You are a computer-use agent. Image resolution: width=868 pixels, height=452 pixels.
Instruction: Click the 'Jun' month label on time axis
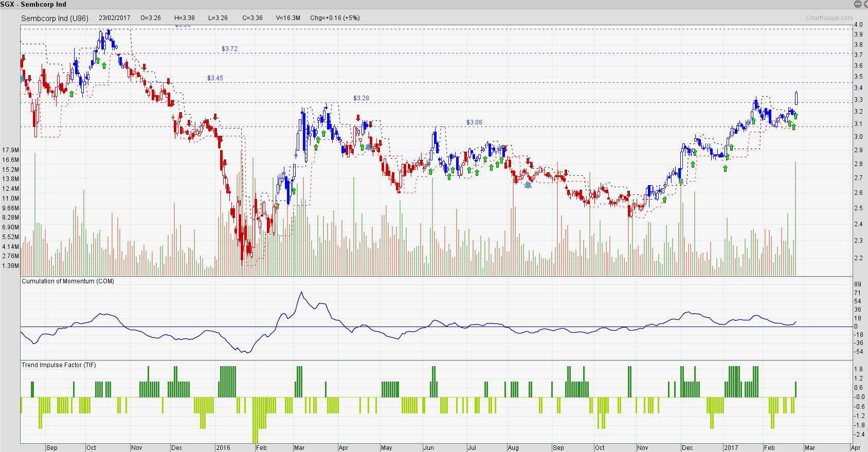point(428,448)
